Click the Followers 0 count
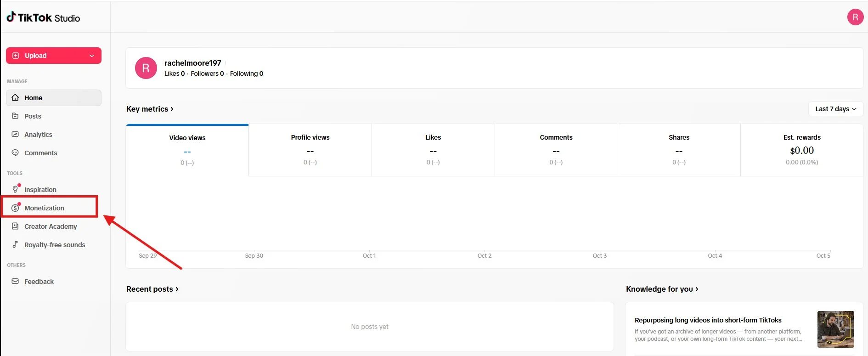The width and height of the screenshot is (868, 356). (x=207, y=73)
